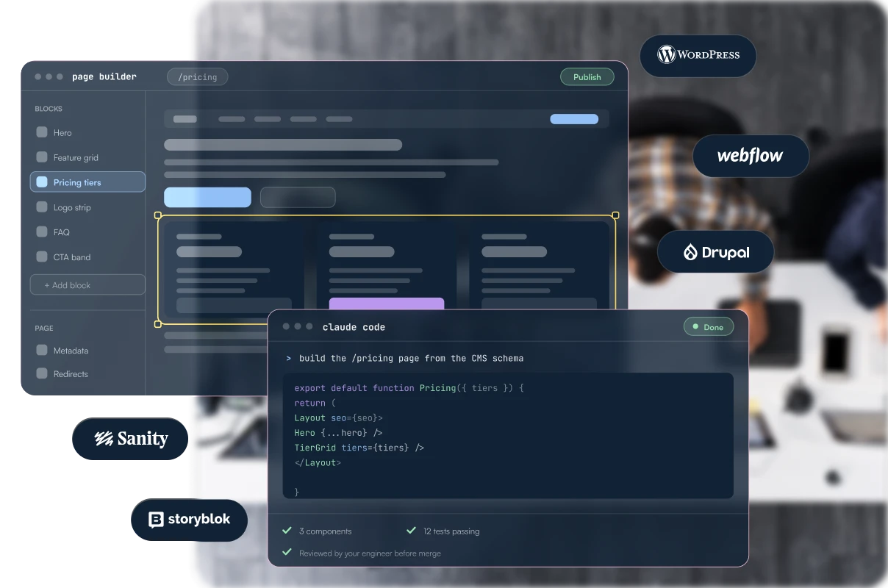This screenshot has height=588, width=888.
Task: Click the 'export default function Pricing' line
Action: coord(409,388)
